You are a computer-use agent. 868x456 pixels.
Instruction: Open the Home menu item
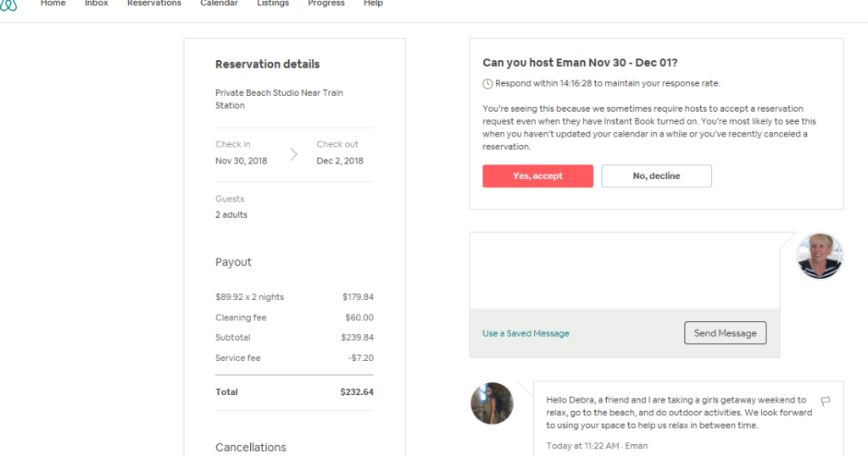coord(53,3)
